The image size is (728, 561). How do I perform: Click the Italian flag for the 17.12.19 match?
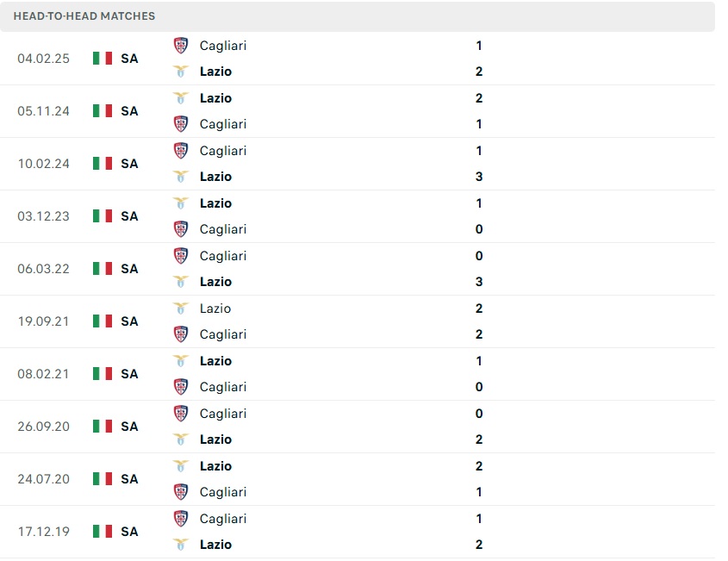pyautogui.click(x=101, y=532)
